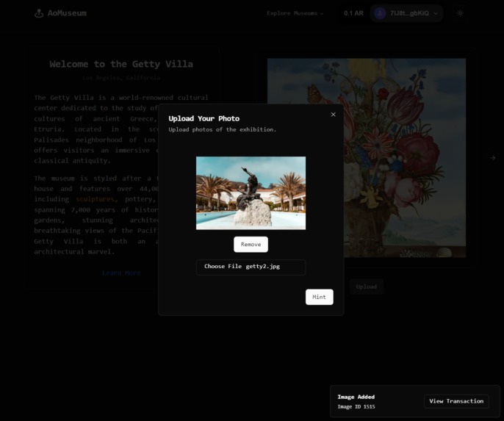This screenshot has width=504, height=421.
Task: Click the Upload button behind dialog
Action: pos(367,287)
